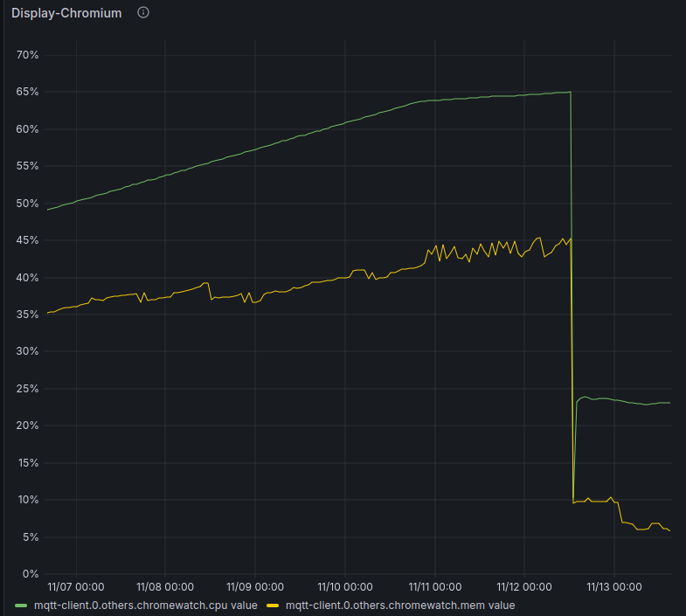Screen dimensions: 686x616
Task: Open the Display-Chromium panel title menu
Action: coord(66,13)
